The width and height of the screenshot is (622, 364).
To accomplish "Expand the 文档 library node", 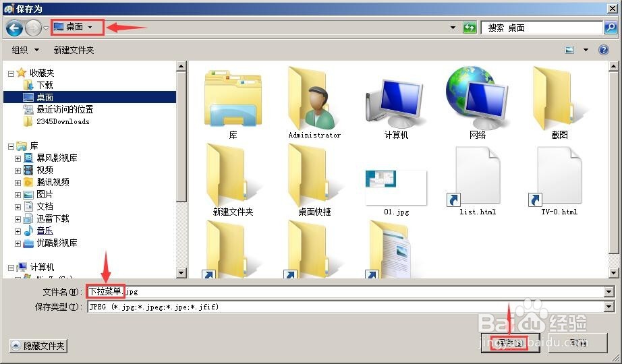I will click(18, 207).
